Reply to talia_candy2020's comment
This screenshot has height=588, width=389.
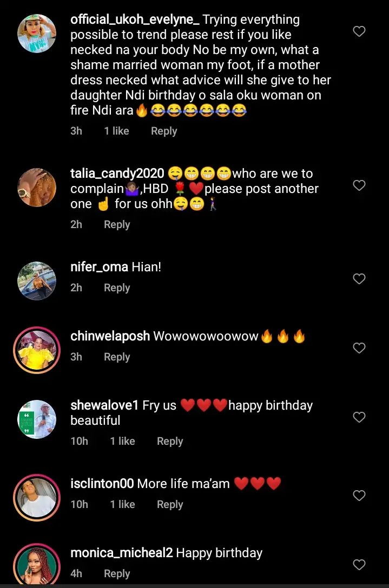(x=117, y=225)
